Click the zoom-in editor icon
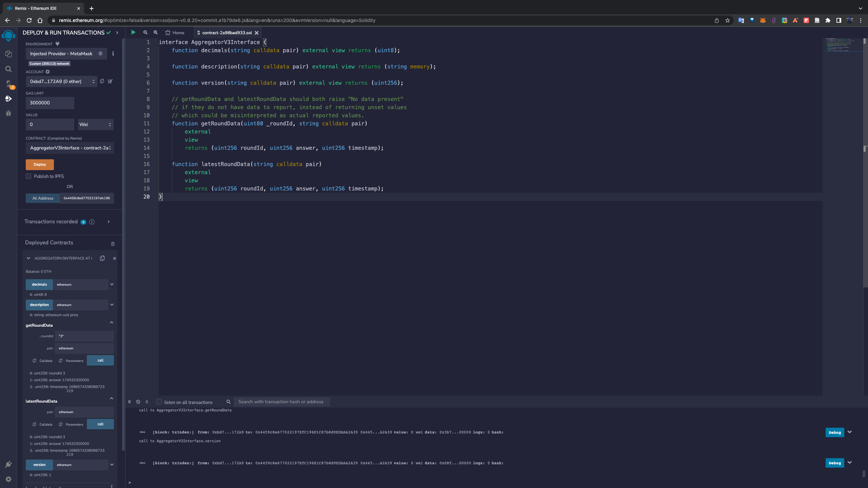Image resolution: width=868 pixels, height=488 pixels. point(156,33)
